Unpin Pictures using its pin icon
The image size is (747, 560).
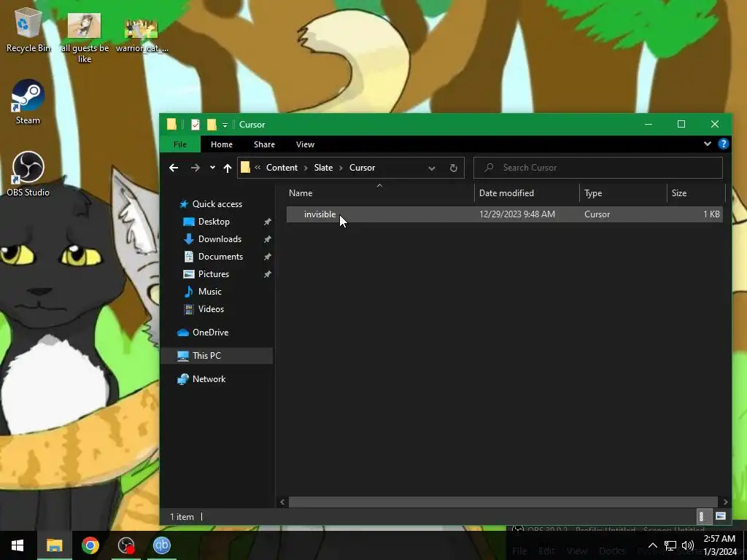267,274
